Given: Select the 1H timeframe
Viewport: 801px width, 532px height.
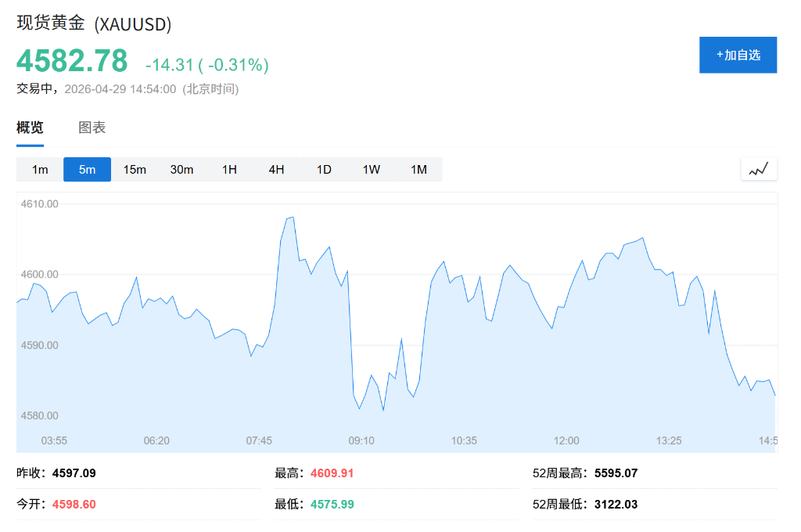Looking at the screenshot, I should pyautogui.click(x=228, y=169).
